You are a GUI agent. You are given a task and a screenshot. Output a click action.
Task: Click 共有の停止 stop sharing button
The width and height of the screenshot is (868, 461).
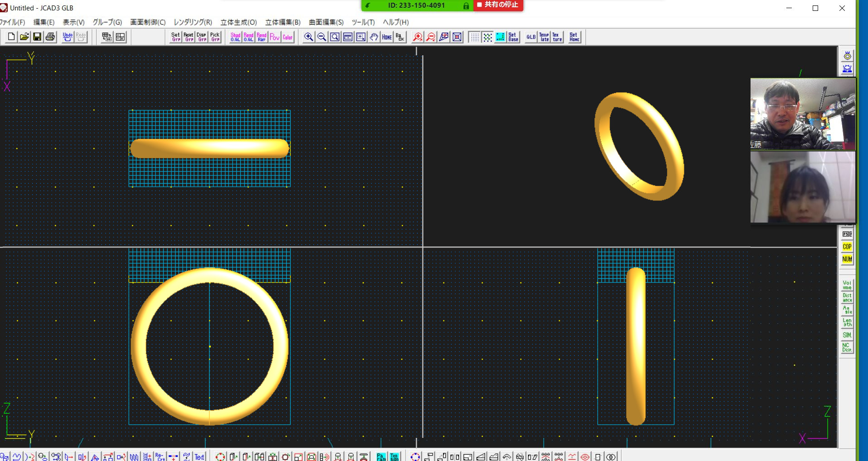point(498,5)
